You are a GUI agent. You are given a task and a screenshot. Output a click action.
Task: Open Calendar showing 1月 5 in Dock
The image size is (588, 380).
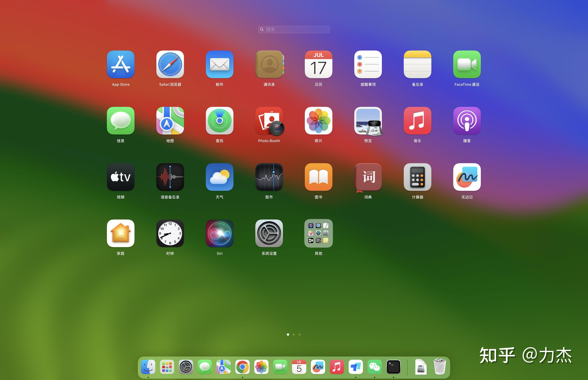299,367
